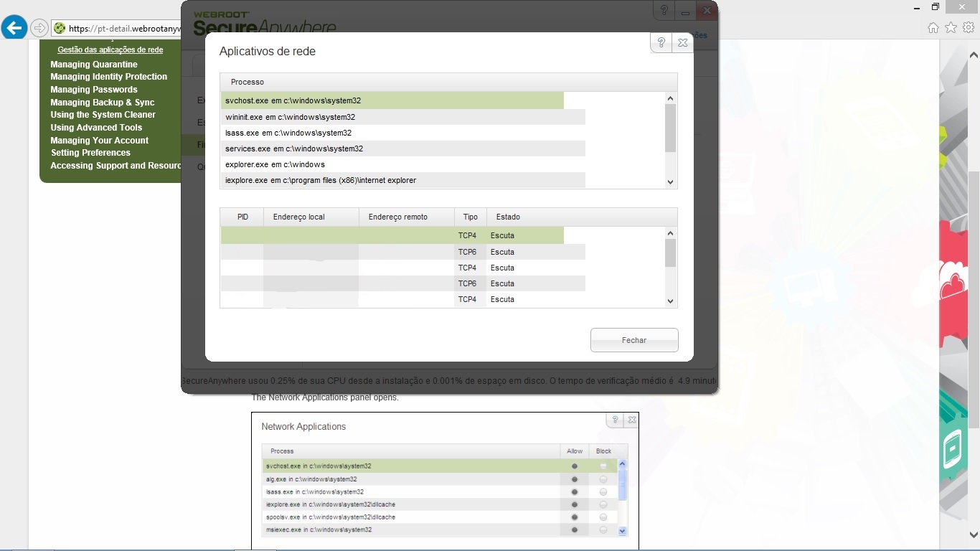Screen dimensions: 980x551
Task: Open Using Advanced Tools sidebar topic
Action: click(96, 128)
